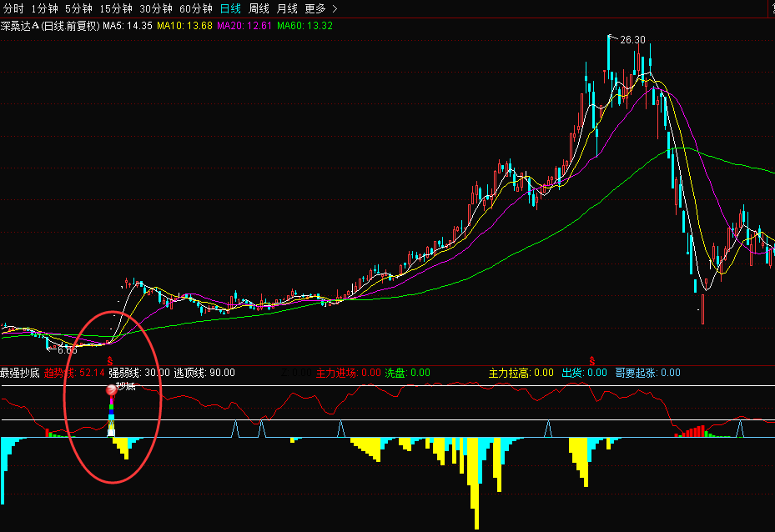Expand the 更多 periods menu
Viewport: 775px width, 532px height.
(315, 9)
